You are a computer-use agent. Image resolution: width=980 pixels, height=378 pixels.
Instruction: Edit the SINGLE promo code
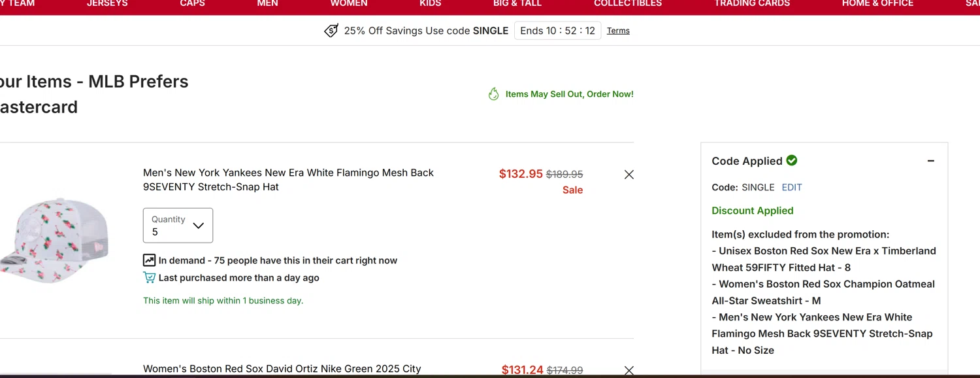tap(792, 187)
